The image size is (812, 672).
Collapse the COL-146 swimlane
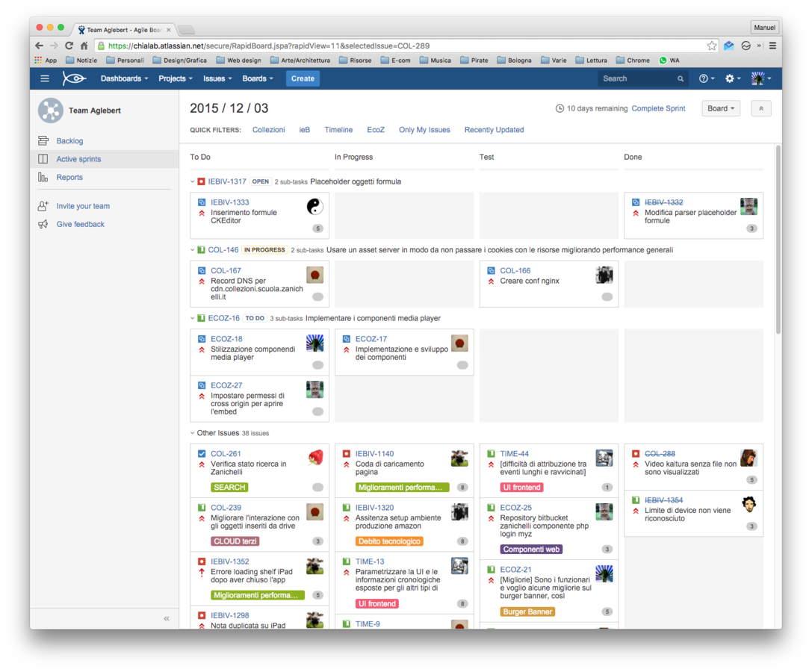point(193,250)
